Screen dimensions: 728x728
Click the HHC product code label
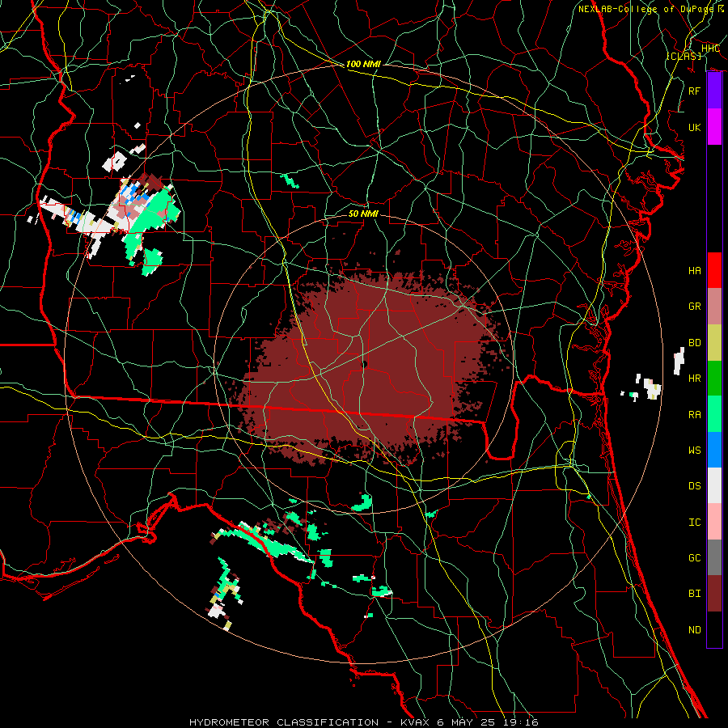(710, 49)
